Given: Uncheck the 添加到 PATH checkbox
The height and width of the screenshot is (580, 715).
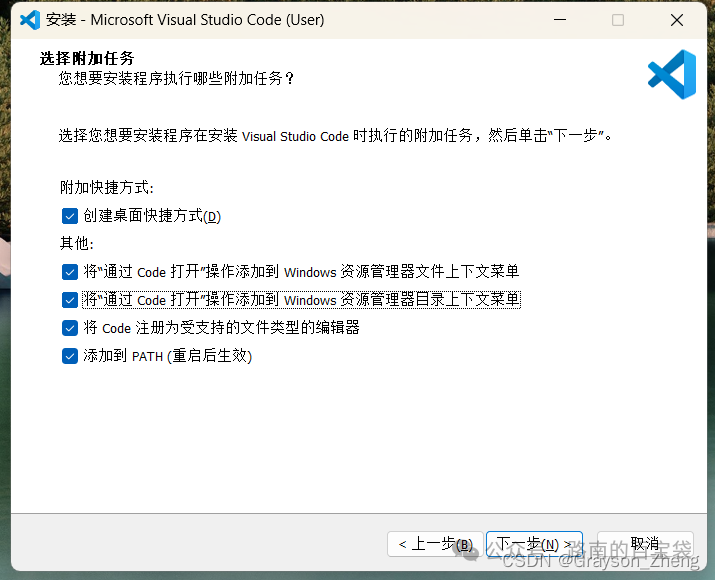Looking at the screenshot, I should (70, 356).
